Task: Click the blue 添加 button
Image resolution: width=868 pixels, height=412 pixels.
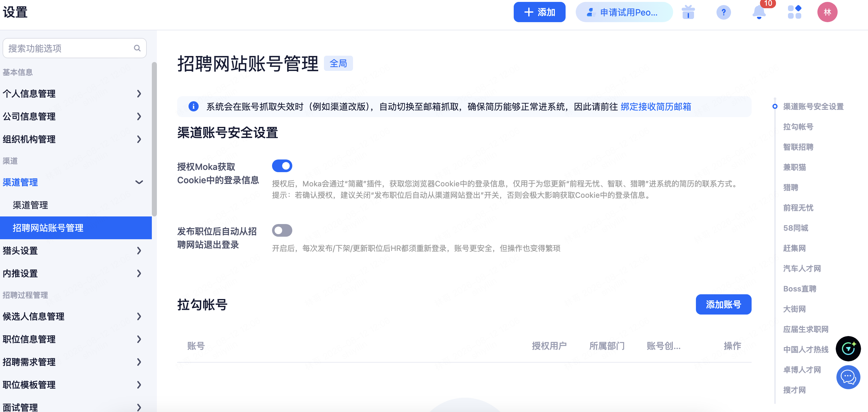Action: (x=539, y=12)
